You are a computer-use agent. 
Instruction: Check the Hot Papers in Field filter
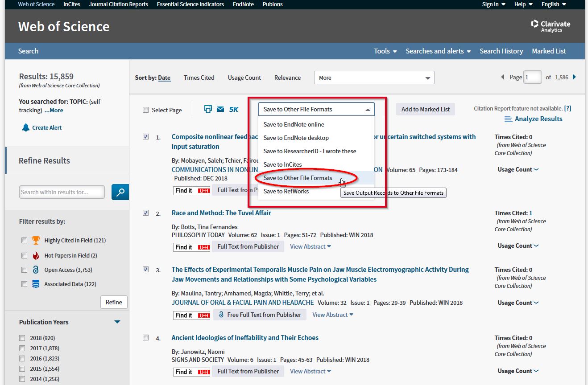point(24,256)
